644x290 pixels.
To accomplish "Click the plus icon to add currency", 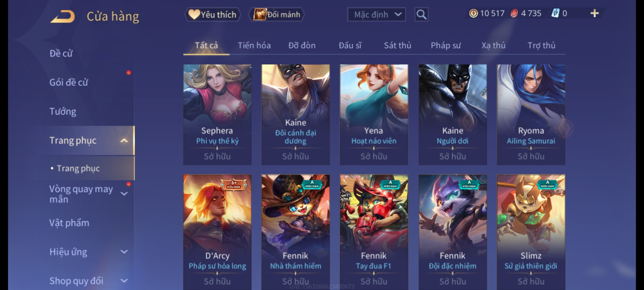I will pyautogui.click(x=595, y=13).
